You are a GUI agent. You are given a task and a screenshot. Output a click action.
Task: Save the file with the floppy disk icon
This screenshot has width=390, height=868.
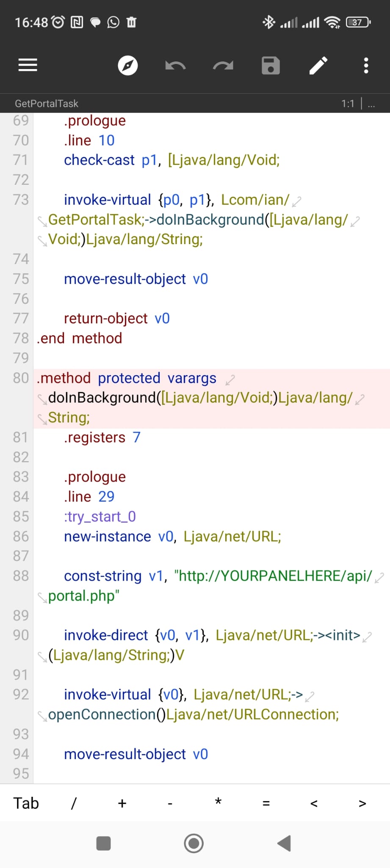click(x=271, y=65)
